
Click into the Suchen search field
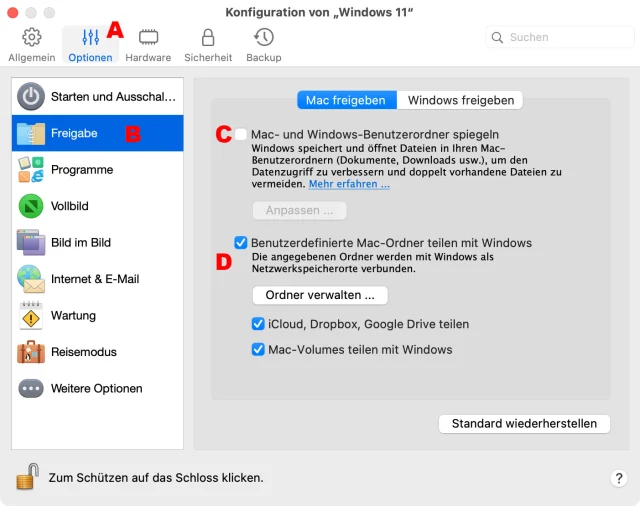[x=560, y=38]
